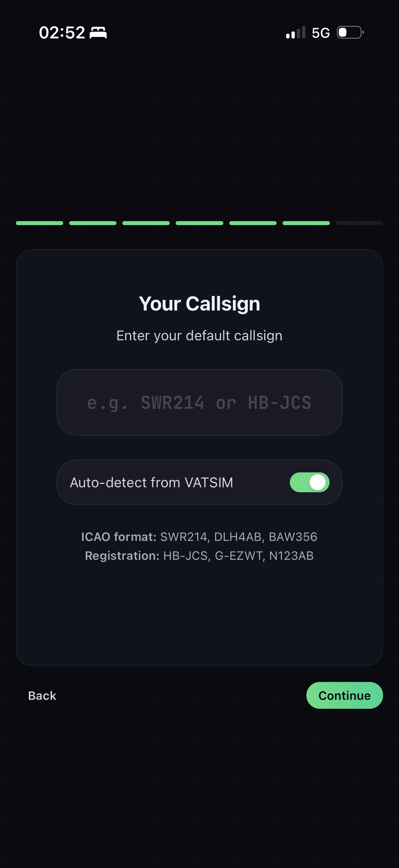The image size is (399, 868).
Task: Toggle the VATSIM auto-detection switch off
Action: click(x=309, y=482)
